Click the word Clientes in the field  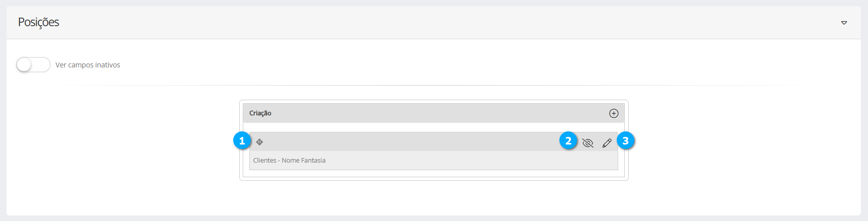click(265, 160)
